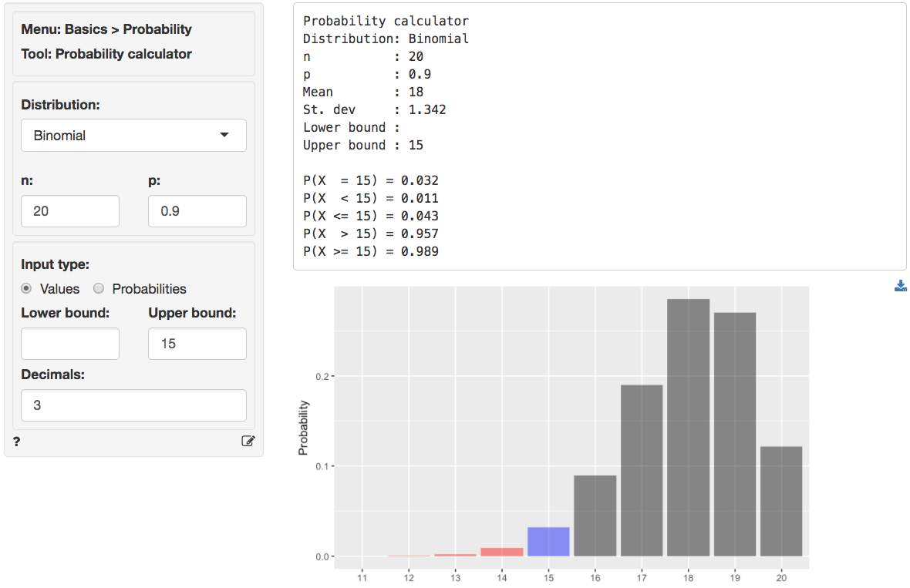Select the Values input type

[x=26, y=289]
